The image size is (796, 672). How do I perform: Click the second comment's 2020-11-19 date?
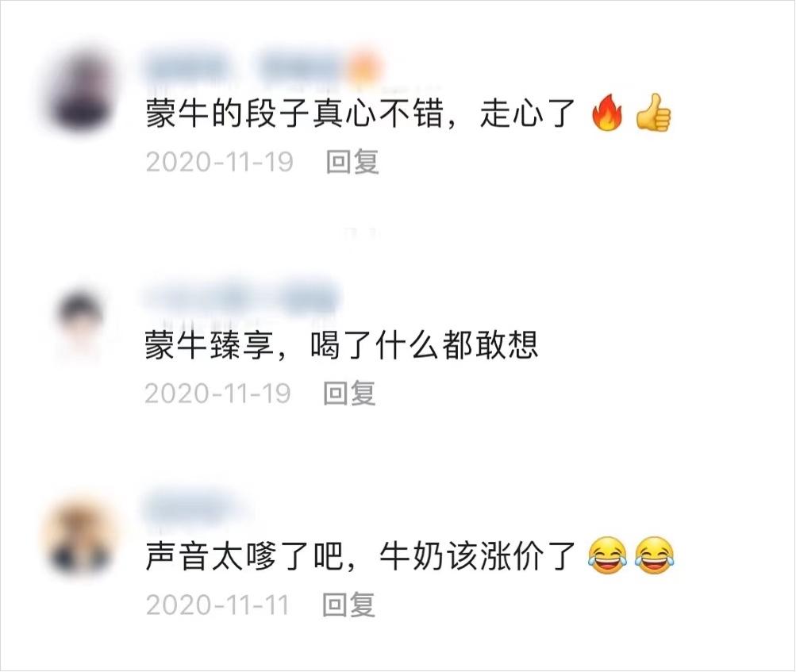217,394
